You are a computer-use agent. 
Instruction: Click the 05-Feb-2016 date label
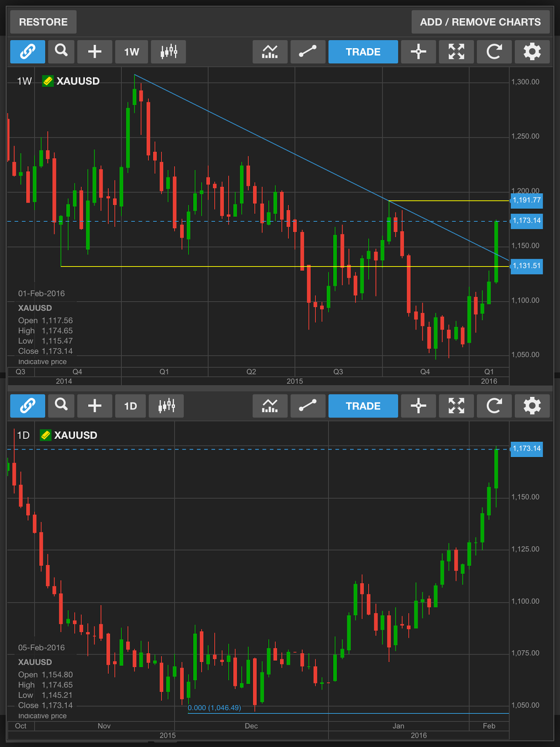(42, 648)
